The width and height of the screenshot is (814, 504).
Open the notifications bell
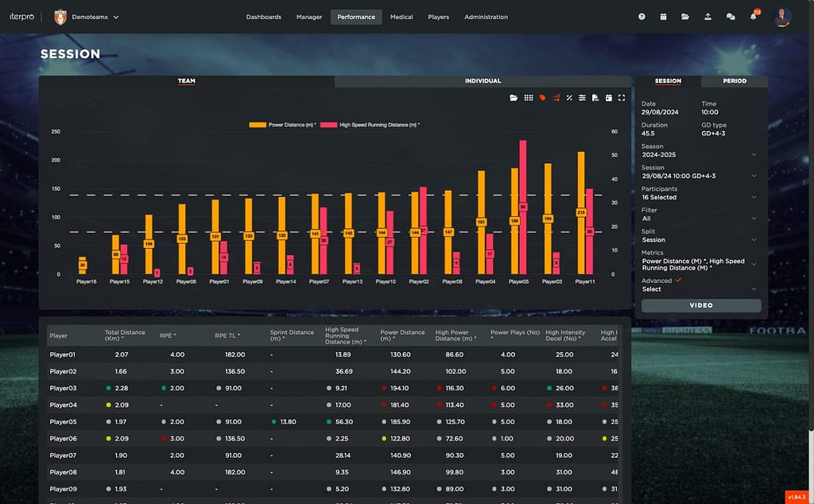(754, 17)
